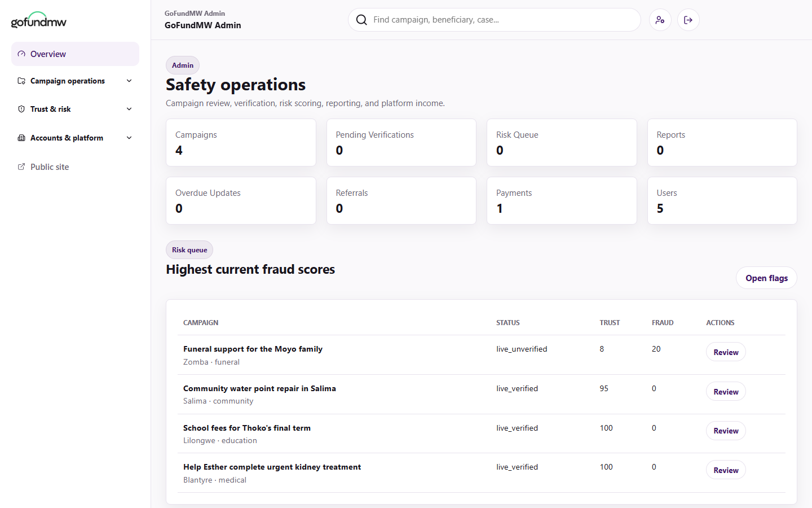Select Trust & risk menu

pos(75,109)
